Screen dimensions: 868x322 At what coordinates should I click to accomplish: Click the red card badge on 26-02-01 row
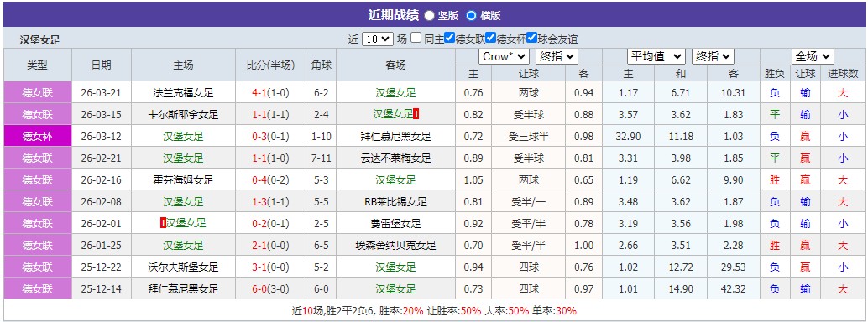pyautogui.click(x=163, y=224)
